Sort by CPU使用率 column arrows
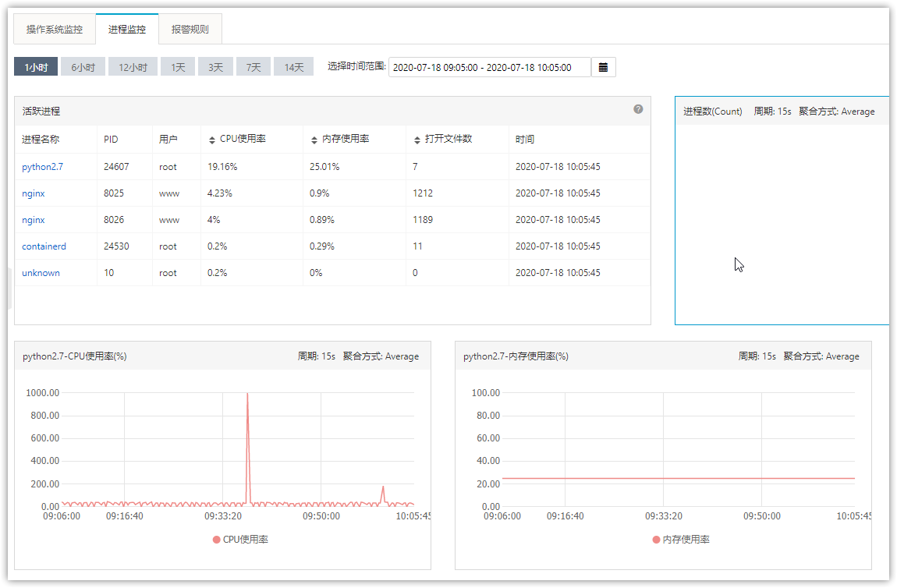The image size is (897, 588). click(211, 140)
